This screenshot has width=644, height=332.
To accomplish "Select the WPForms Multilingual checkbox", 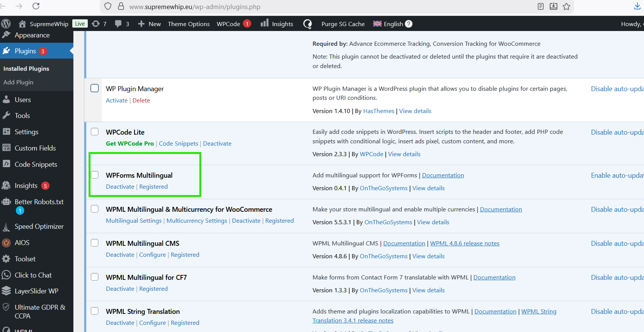I will [95, 175].
